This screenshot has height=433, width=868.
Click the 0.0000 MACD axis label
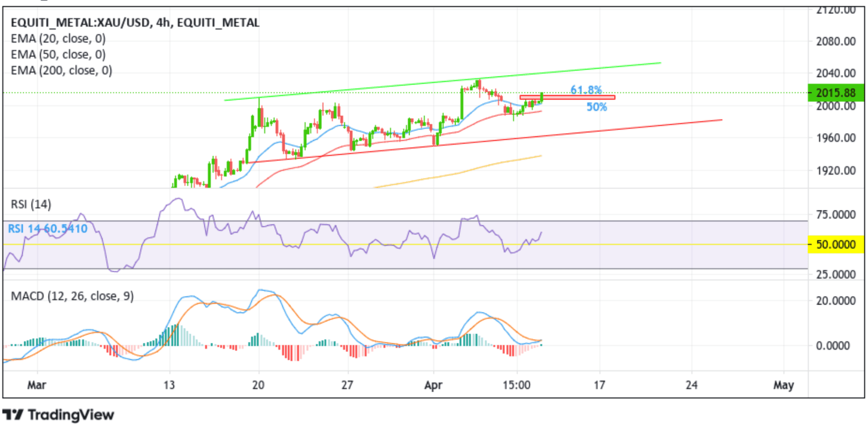tap(833, 346)
